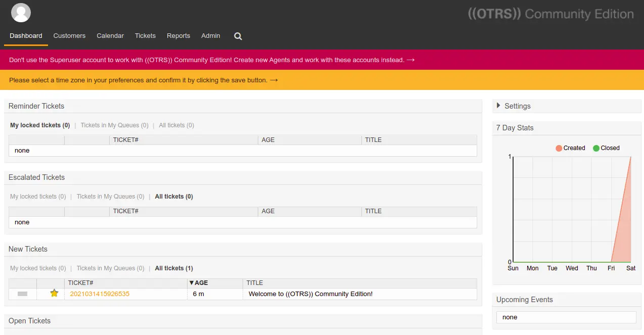This screenshot has width=644, height=335.
Task: Click the grey priority flag on ticket row
Action: coord(22,294)
